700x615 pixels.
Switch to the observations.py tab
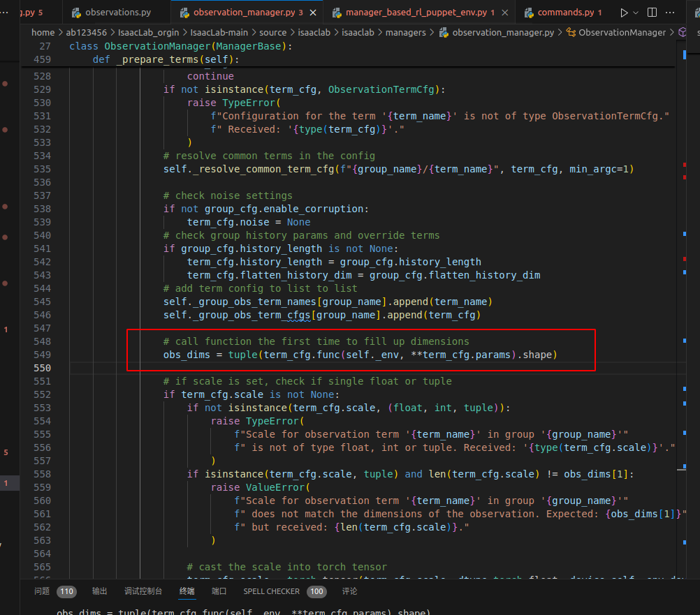[x=118, y=13]
